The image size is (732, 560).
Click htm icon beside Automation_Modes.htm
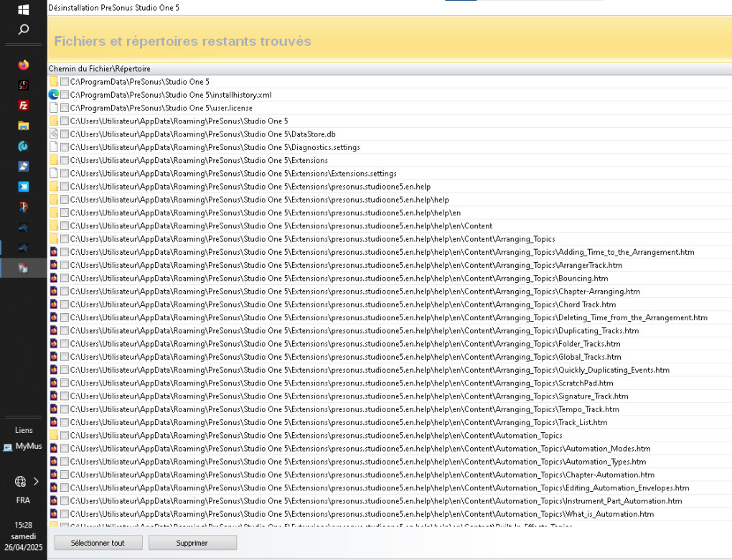point(54,449)
